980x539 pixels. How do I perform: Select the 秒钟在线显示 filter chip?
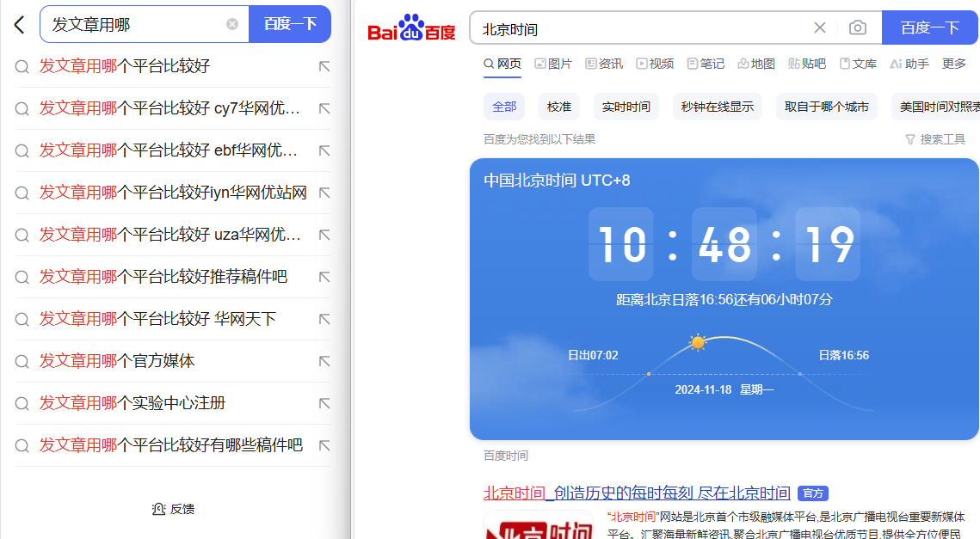coord(718,107)
